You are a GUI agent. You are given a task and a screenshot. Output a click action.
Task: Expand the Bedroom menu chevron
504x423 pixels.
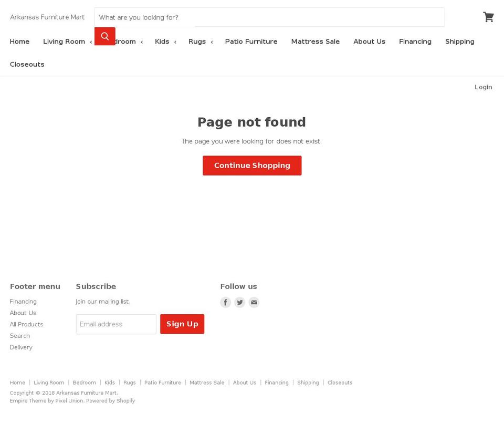(x=142, y=42)
